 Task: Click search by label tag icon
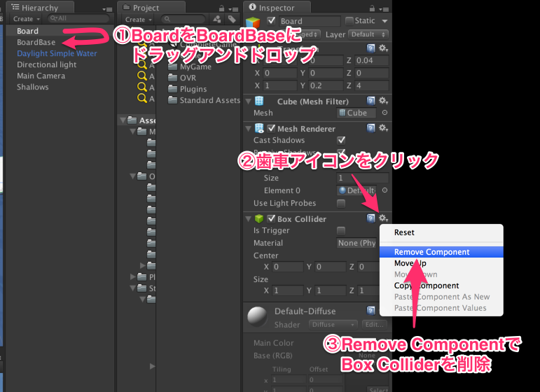tap(232, 19)
